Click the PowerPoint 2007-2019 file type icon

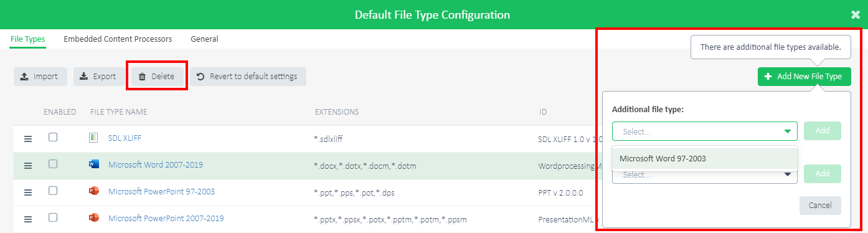pyautogui.click(x=94, y=218)
